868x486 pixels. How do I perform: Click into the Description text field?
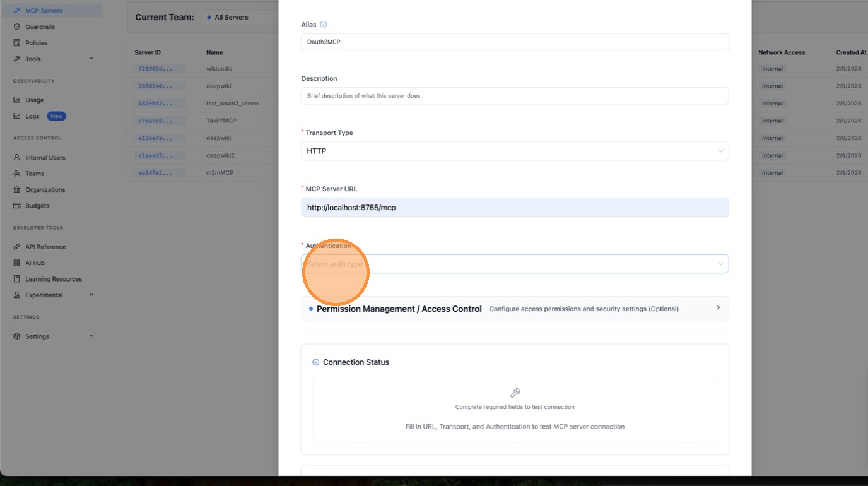point(515,96)
